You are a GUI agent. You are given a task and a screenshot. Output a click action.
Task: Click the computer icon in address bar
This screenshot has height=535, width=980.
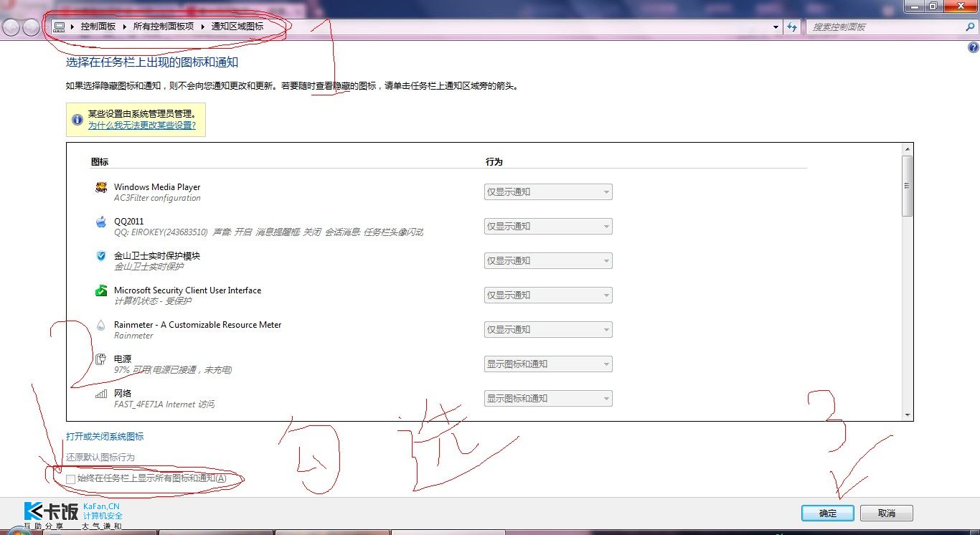pos(60,27)
